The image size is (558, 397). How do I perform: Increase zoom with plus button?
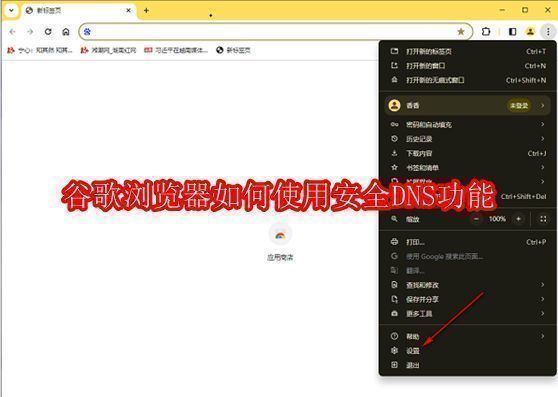518,219
